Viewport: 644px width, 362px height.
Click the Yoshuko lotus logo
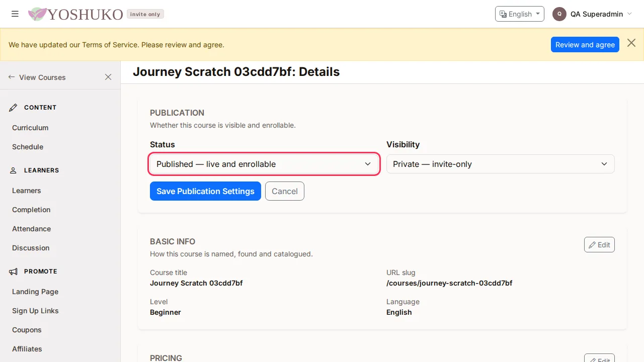tap(37, 14)
